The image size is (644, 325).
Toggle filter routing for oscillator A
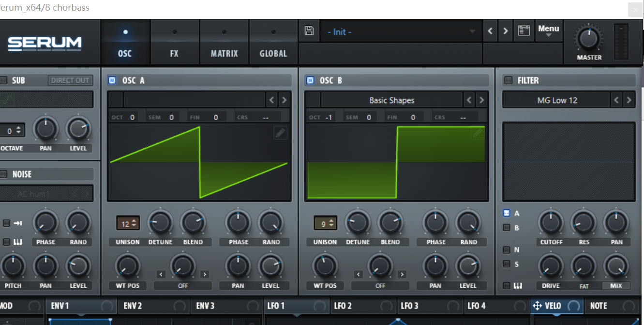tap(507, 213)
